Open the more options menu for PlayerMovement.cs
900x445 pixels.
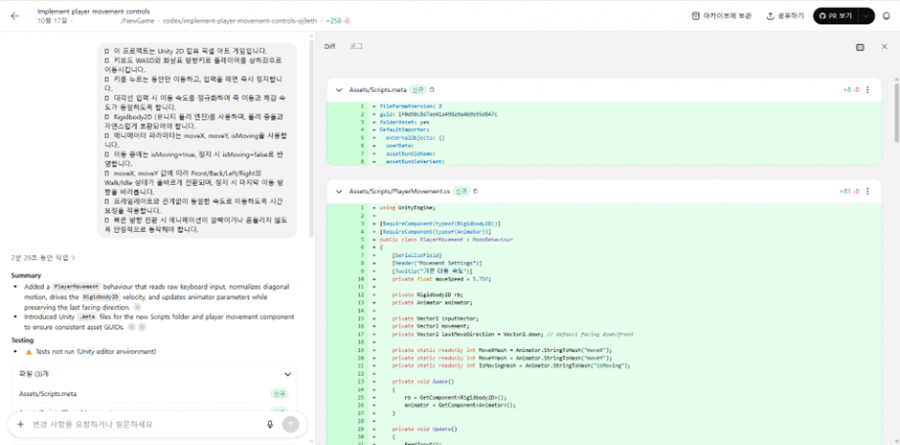[867, 190]
